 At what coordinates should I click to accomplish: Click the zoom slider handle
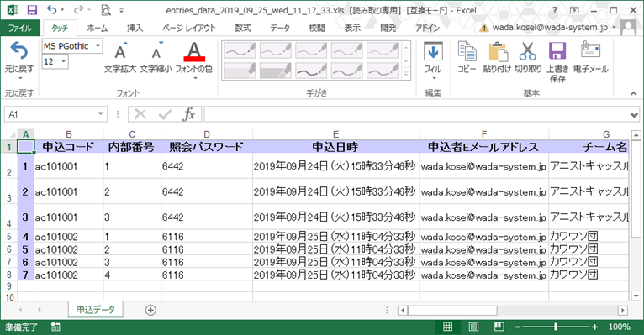[556, 327]
